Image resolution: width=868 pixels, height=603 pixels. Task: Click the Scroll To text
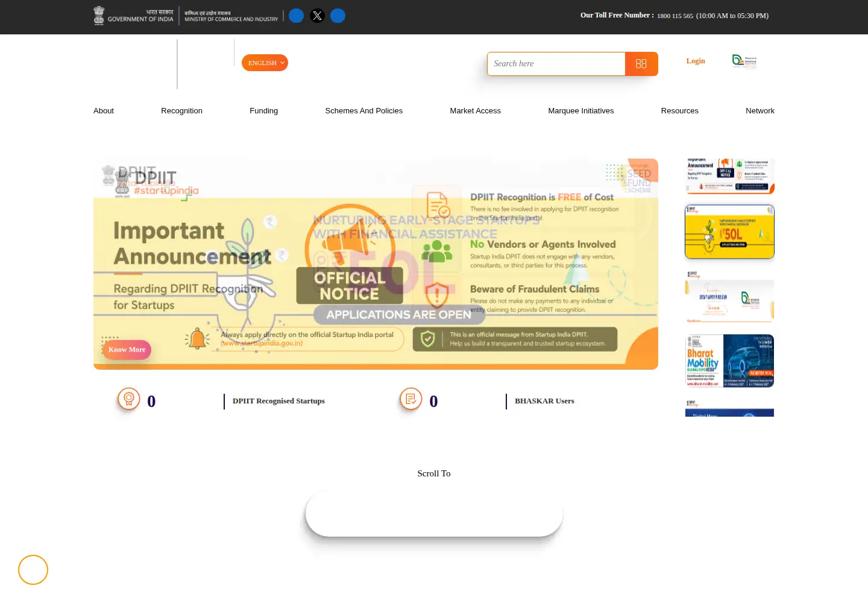[434, 474]
